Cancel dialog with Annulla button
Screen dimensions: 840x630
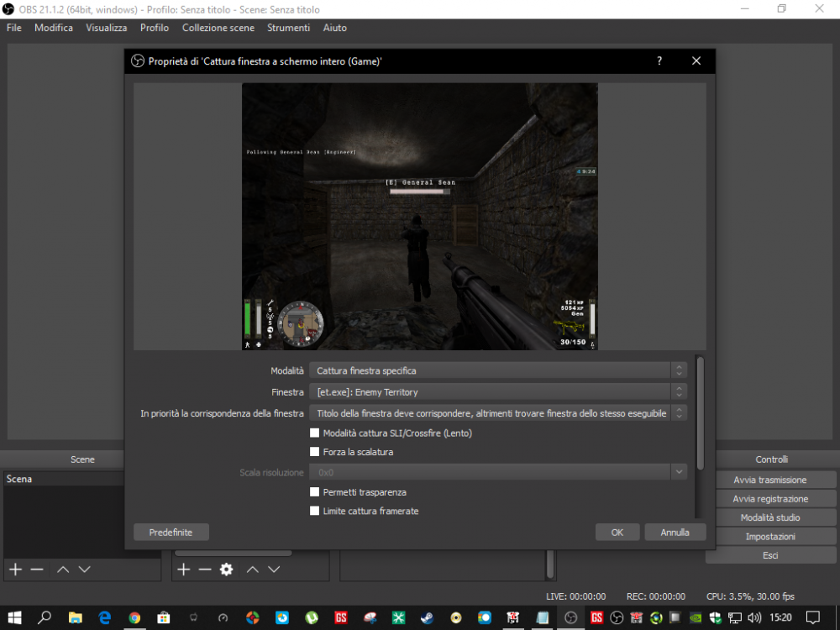click(x=675, y=532)
